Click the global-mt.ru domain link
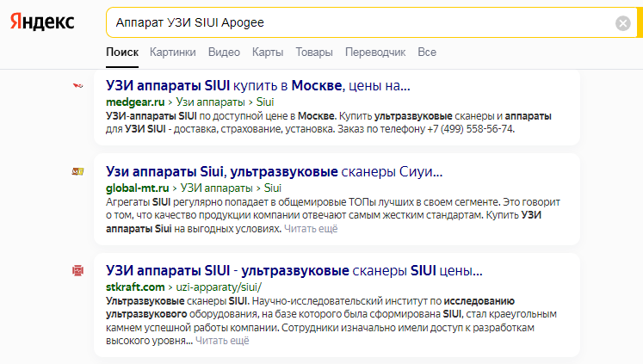This screenshot has width=643, height=364. (138, 186)
